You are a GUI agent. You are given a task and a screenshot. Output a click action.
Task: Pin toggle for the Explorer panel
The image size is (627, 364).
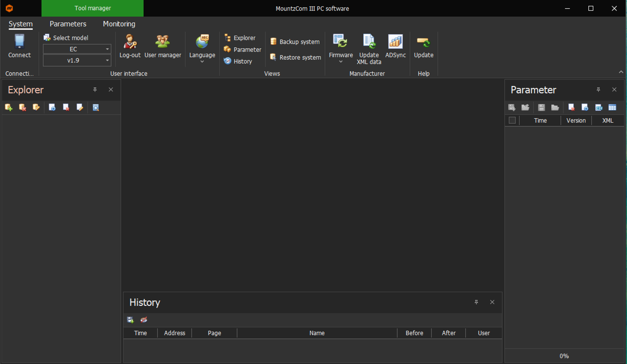95,90
